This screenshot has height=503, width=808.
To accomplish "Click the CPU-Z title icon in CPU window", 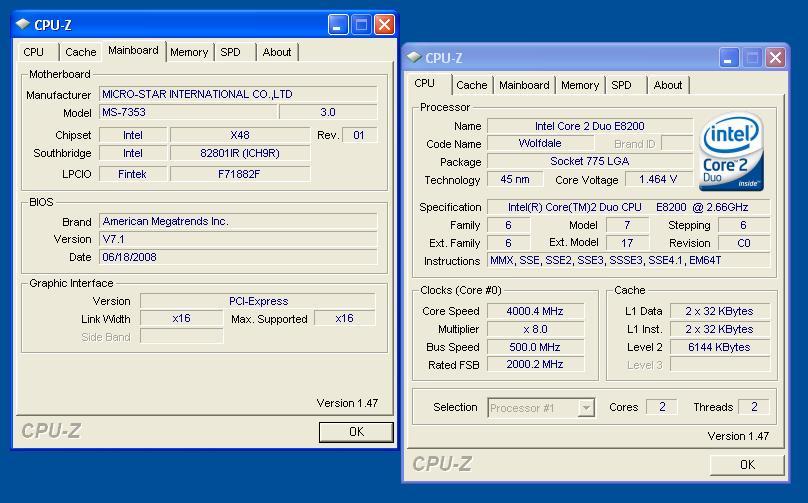I will (414, 57).
